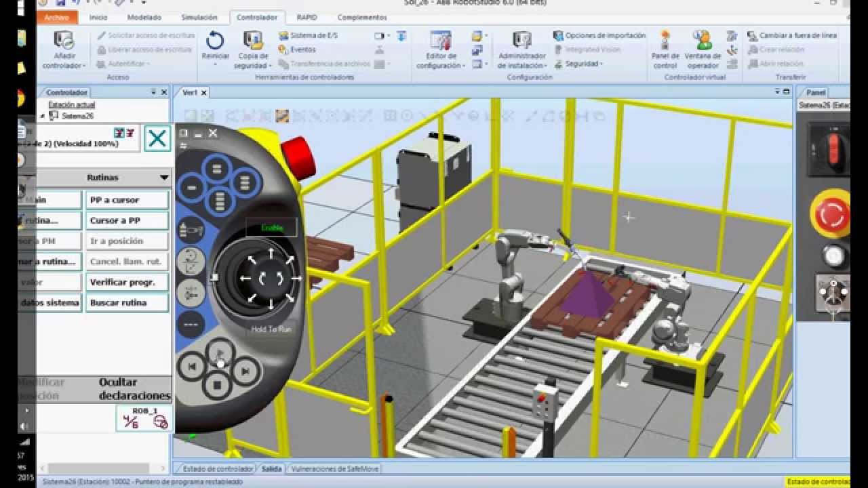Click the Panel tab on right pane
Screen dimensions: 868x488
pyautogui.click(x=815, y=92)
